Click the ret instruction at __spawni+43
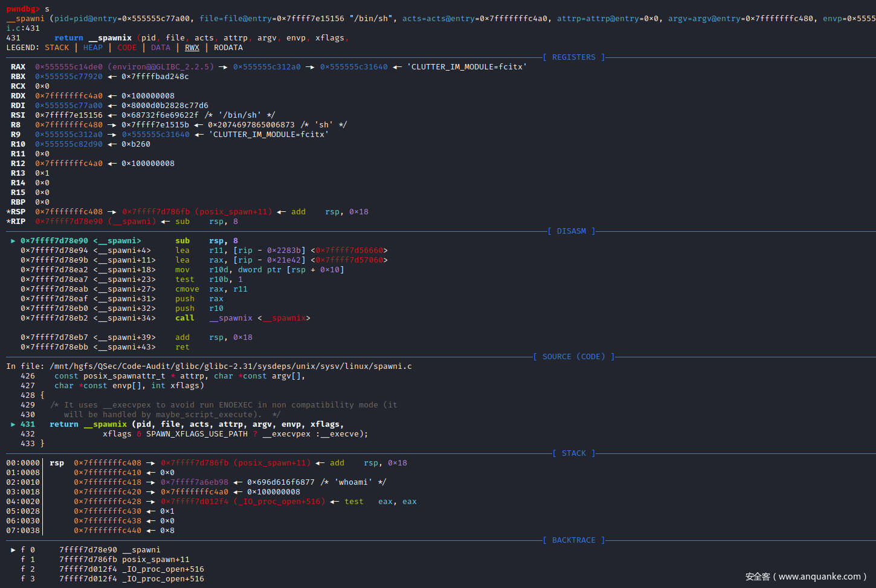Screen dimensions: 876x588 [x=182, y=347]
